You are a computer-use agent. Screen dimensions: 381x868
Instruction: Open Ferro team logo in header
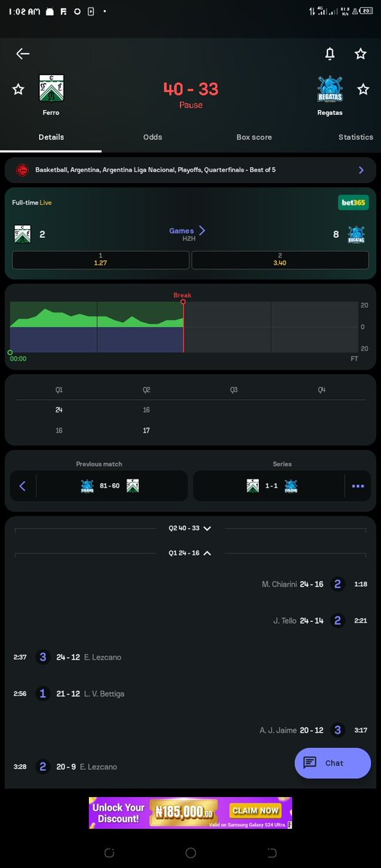(51, 89)
